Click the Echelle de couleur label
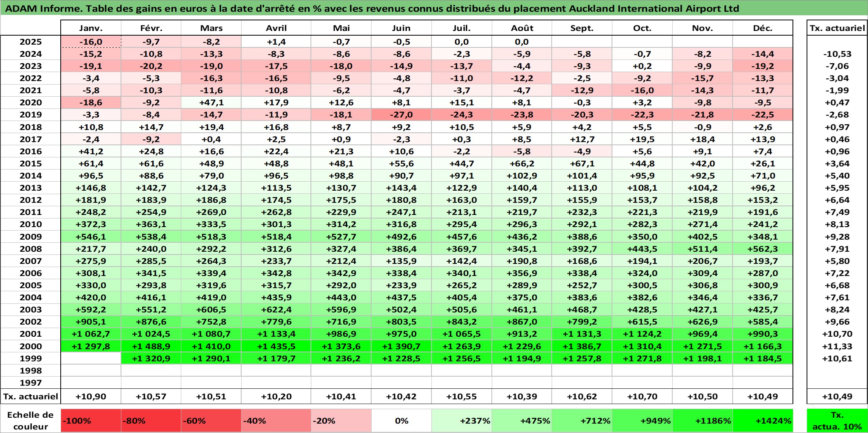868x433 pixels. tap(31, 421)
